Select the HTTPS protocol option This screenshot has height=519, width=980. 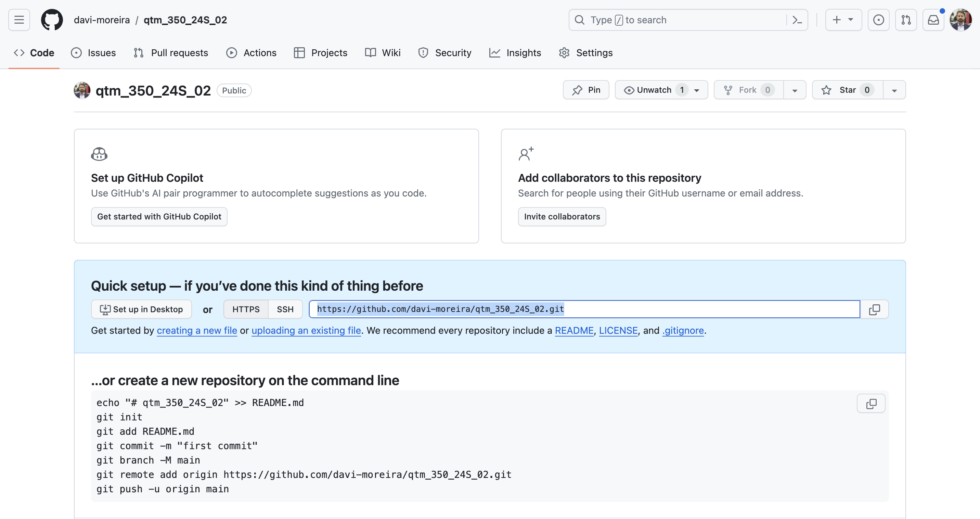[246, 309]
